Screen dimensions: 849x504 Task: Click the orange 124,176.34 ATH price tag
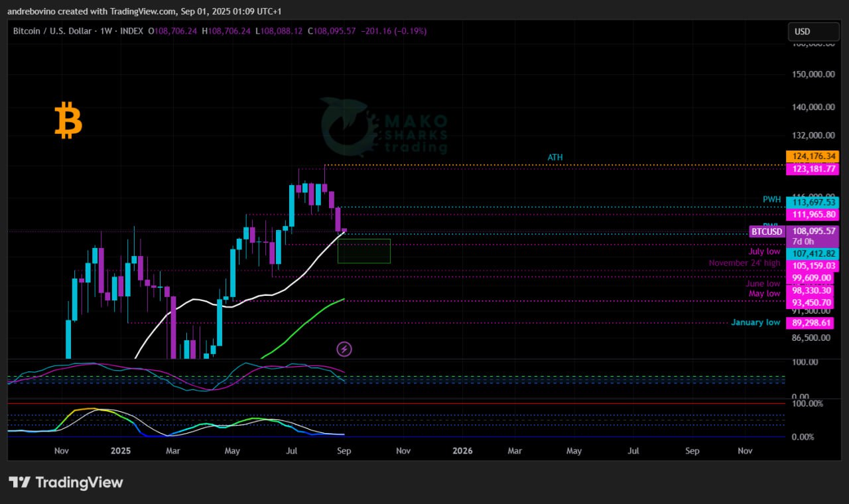click(812, 157)
